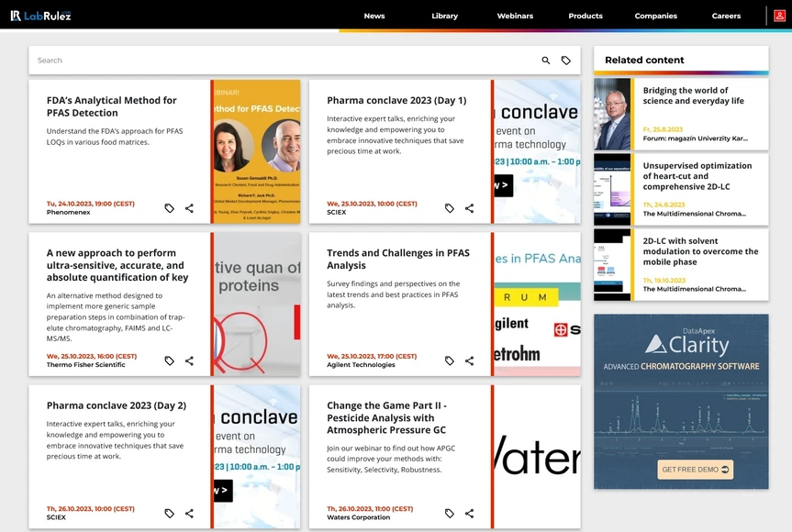The image size is (792, 532).
Task: Click the GET FREE DEMO button
Action: [x=695, y=470]
